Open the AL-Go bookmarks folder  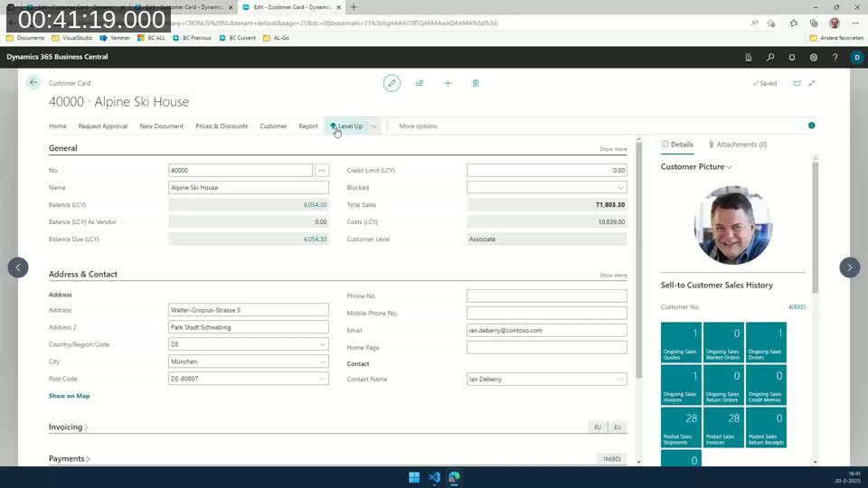coord(277,38)
